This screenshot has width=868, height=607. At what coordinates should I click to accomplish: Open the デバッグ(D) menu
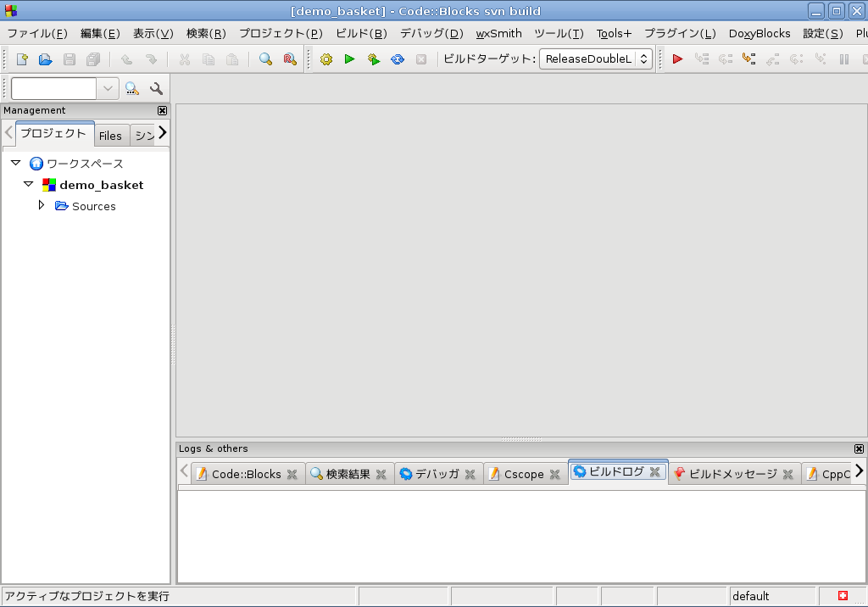point(431,33)
